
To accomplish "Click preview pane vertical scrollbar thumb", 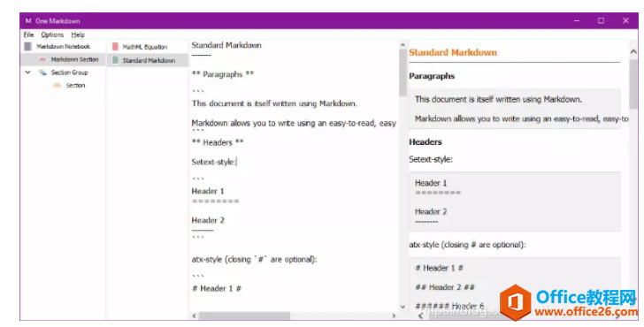I will [632, 85].
